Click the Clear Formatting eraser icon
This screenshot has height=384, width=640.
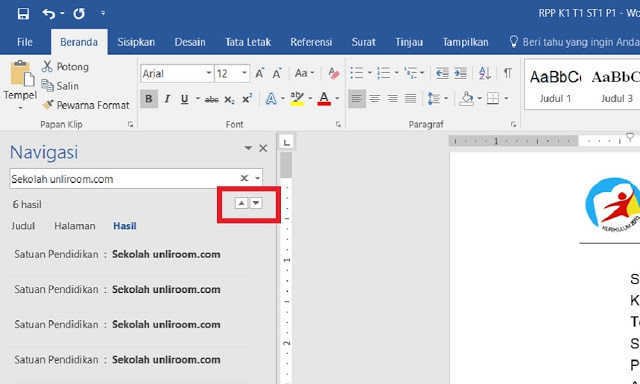[333, 73]
